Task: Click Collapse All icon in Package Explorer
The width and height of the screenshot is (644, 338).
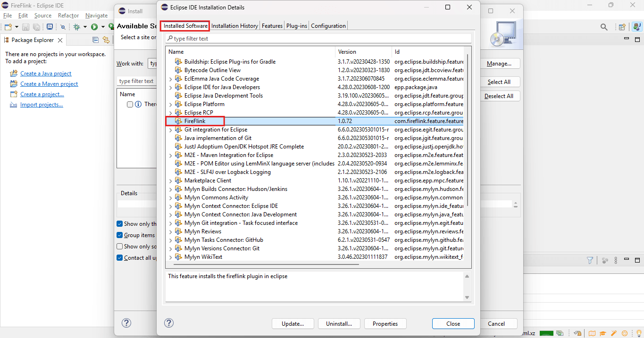Action: click(x=95, y=40)
